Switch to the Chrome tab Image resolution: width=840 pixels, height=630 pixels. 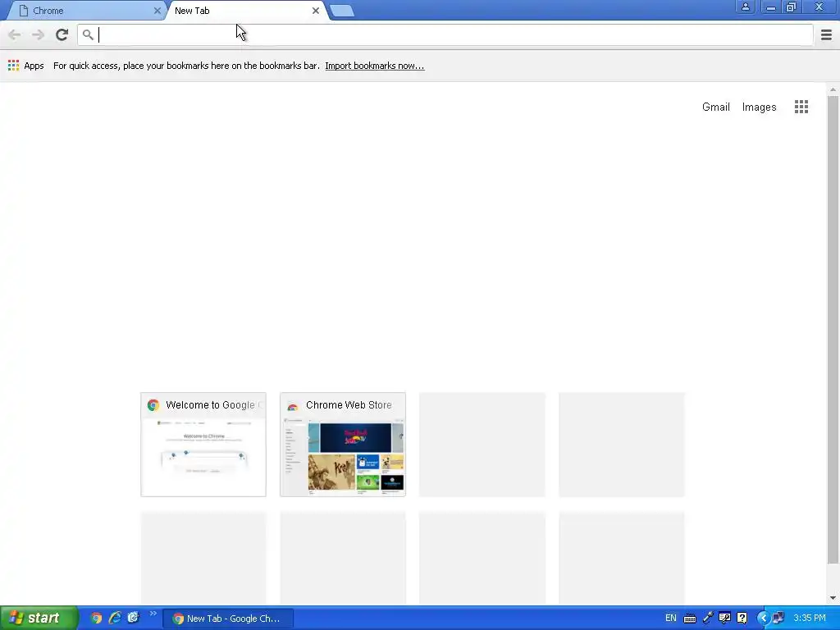click(85, 11)
